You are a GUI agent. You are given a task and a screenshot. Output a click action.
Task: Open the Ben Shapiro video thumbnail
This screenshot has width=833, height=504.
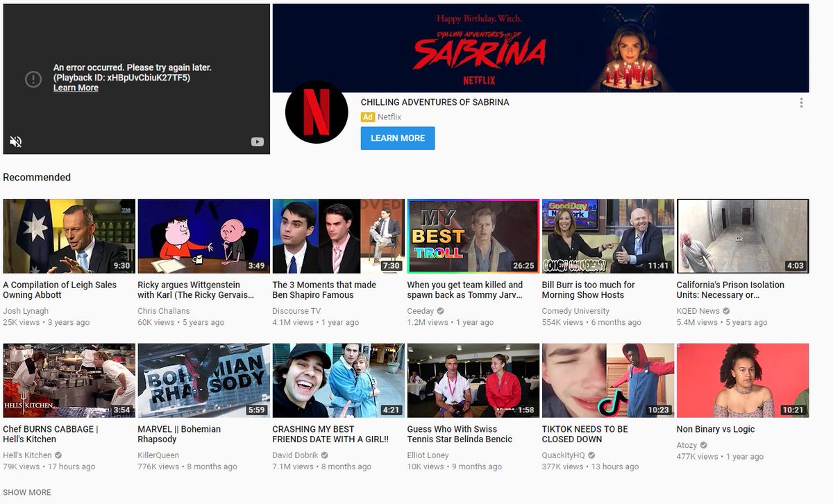[x=339, y=236]
